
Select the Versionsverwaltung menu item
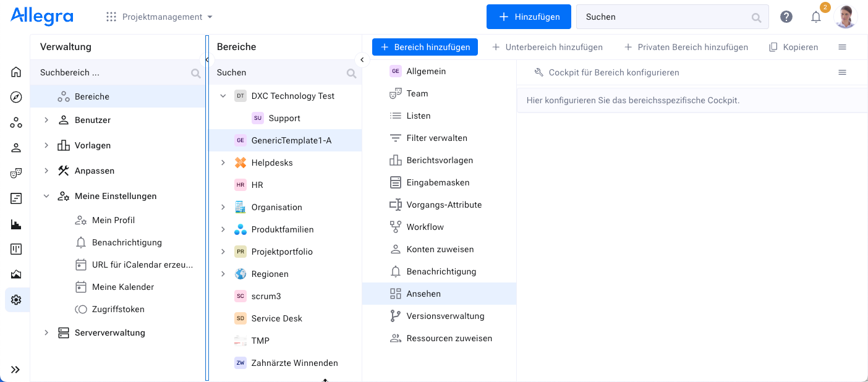pyautogui.click(x=445, y=316)
